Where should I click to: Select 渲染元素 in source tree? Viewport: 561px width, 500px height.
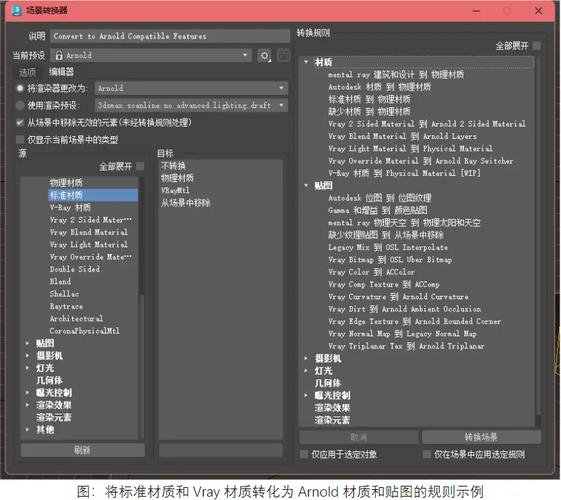point(54,417)
